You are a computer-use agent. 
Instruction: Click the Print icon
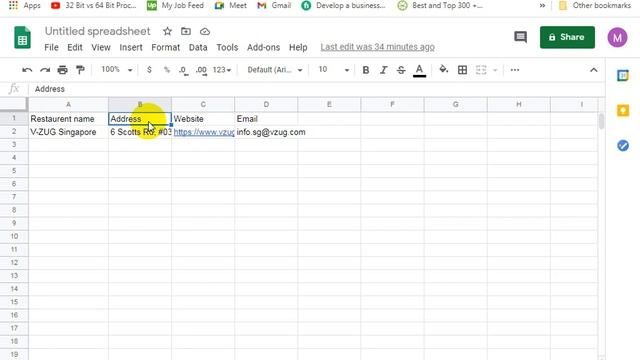coord(62,70)
